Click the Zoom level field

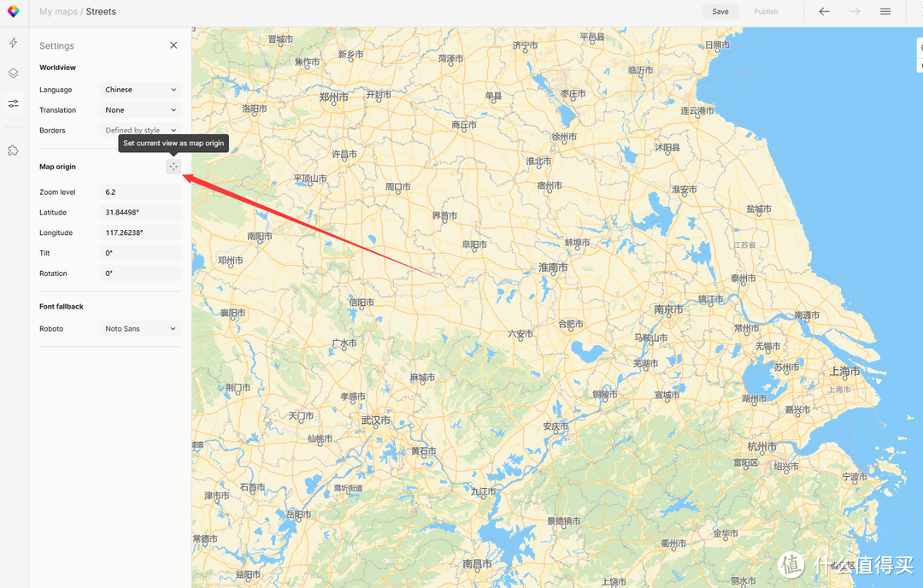(x=140, y=192)
